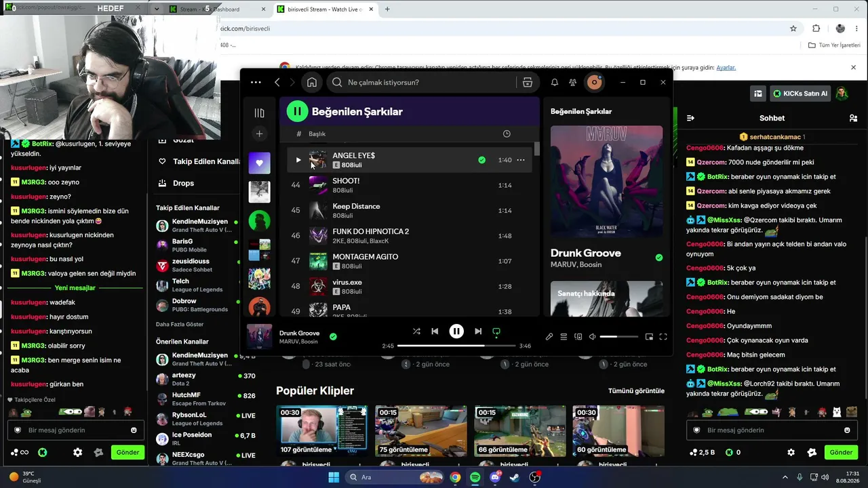Skip to previous track

(x=435, y=331)
